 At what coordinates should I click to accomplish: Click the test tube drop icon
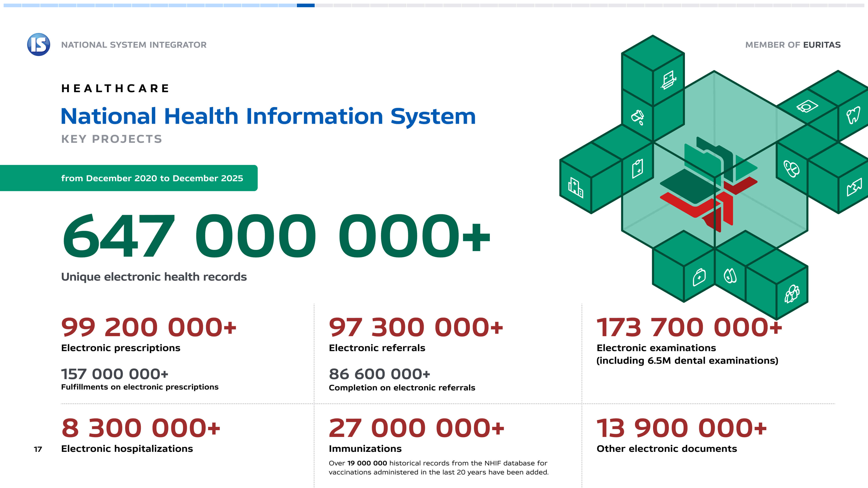[x=637, y=117]
